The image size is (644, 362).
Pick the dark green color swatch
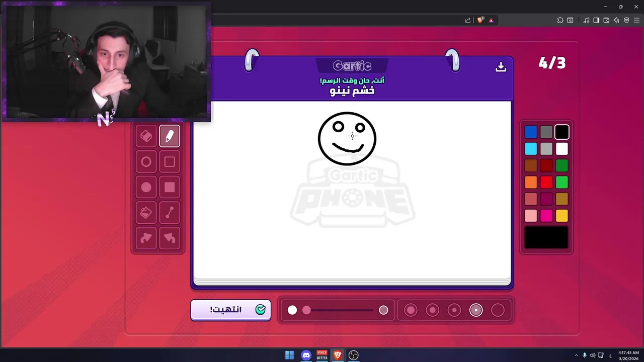pos(562,165)
